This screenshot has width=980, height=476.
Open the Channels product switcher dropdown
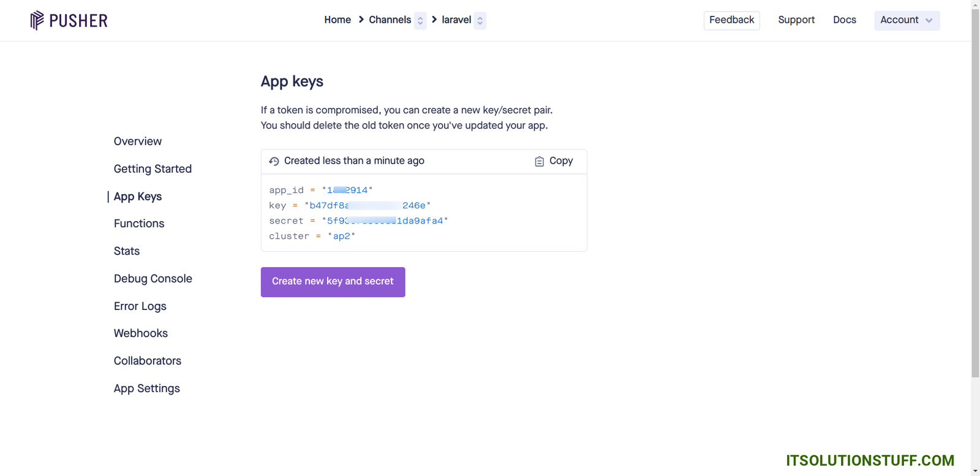pos(420,21)
